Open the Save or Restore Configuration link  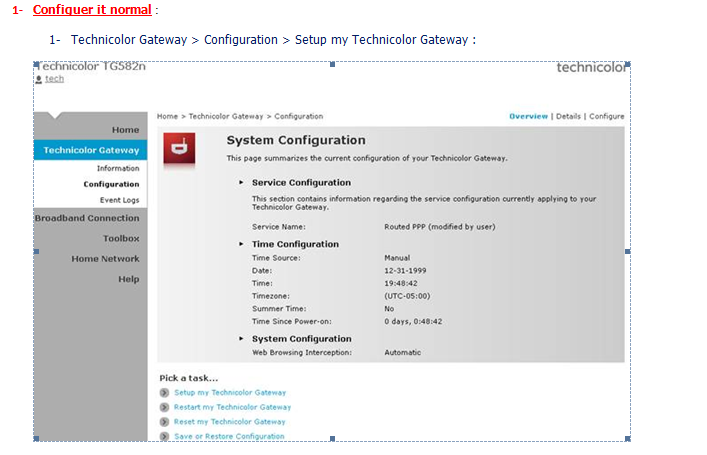coord(229,437)
